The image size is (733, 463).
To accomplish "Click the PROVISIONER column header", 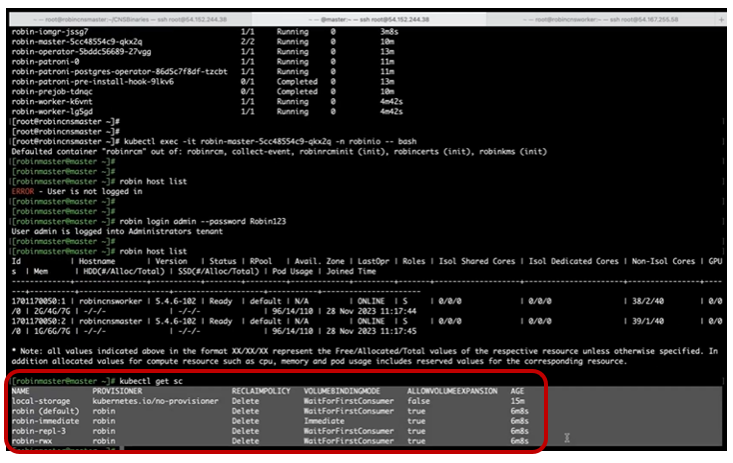I will [x=117, y=391].
